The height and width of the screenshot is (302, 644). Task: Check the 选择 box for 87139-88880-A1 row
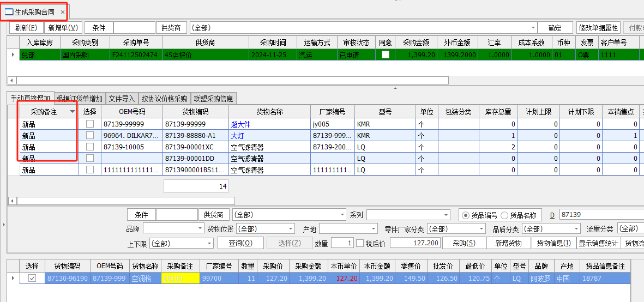click(x=89, y=135)
